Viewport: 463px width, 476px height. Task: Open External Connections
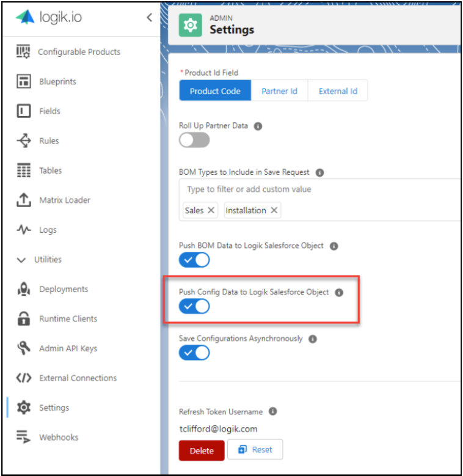pyautogui.click(x=78, y=378)
